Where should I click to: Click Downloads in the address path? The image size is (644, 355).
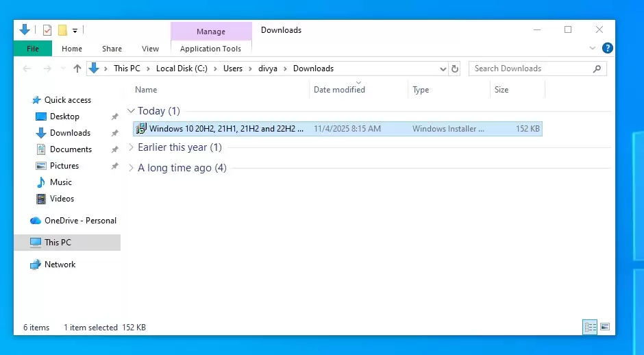tap(313, 69)
